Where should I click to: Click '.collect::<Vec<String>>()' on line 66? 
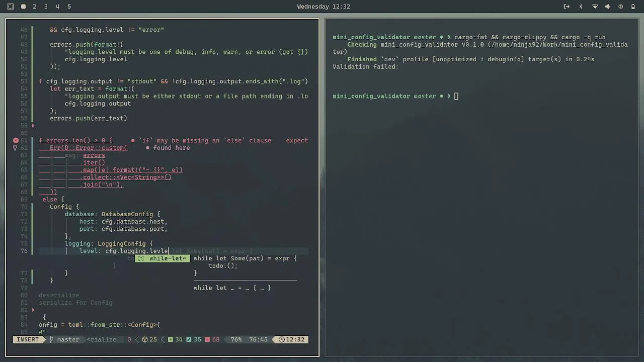point(125,177)
